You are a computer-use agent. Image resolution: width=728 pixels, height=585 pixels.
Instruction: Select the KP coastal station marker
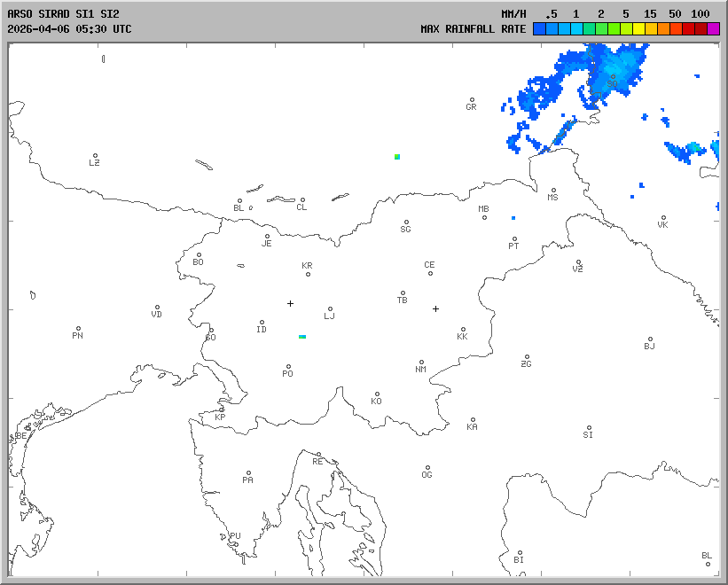pyautogui.click(x=222, y=409)
